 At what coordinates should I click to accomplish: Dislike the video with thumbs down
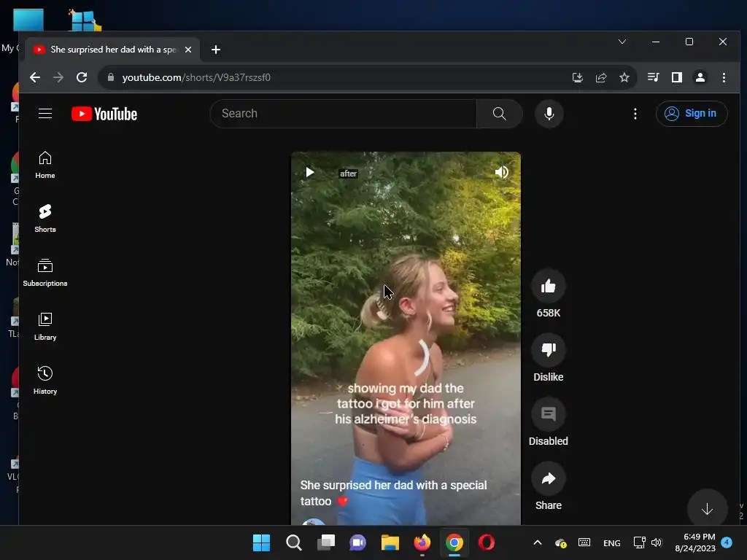(549, 350)
